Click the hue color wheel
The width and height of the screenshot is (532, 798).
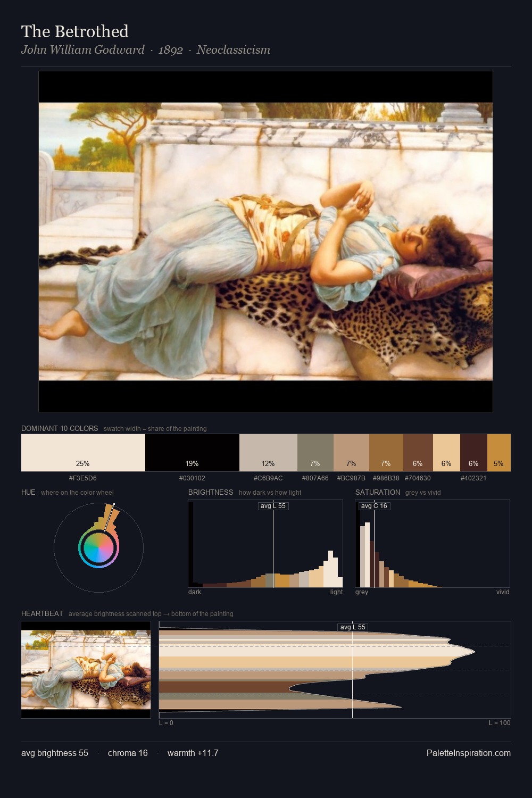tap(98, 547)
